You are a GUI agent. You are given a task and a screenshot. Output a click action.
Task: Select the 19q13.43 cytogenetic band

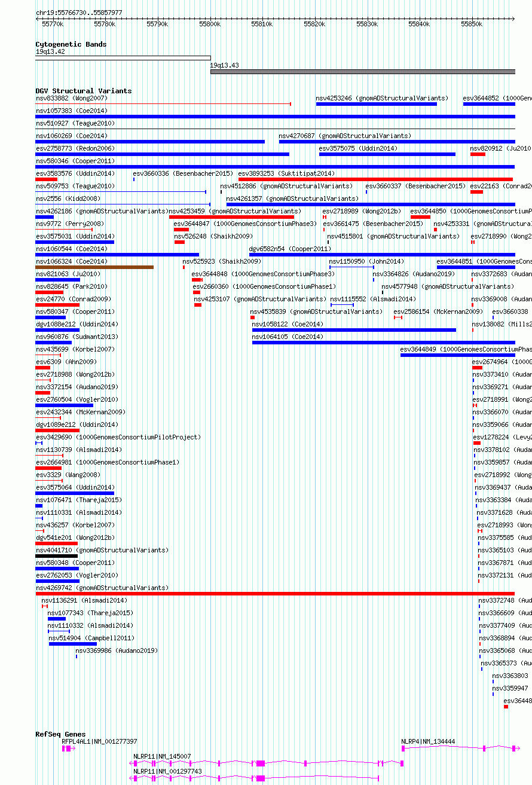363,72
